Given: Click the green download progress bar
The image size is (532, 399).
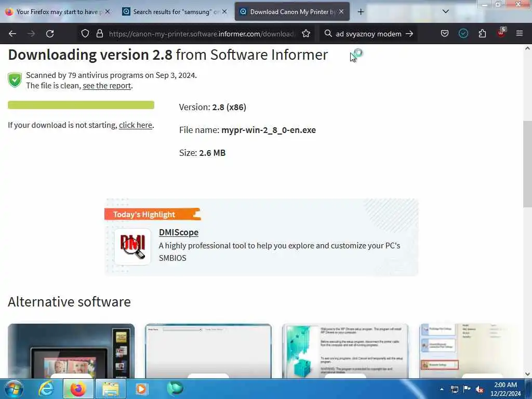Looking at the screenshot, I should point(81,105).
